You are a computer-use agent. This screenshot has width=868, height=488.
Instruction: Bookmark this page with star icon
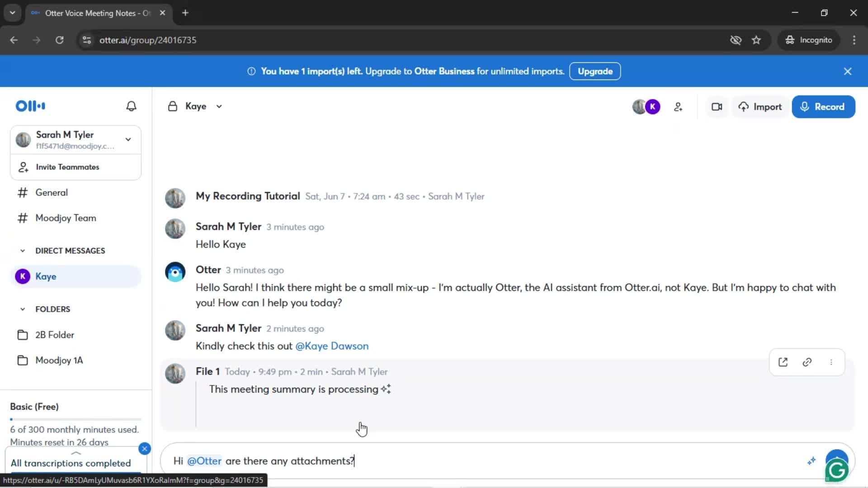756,40
